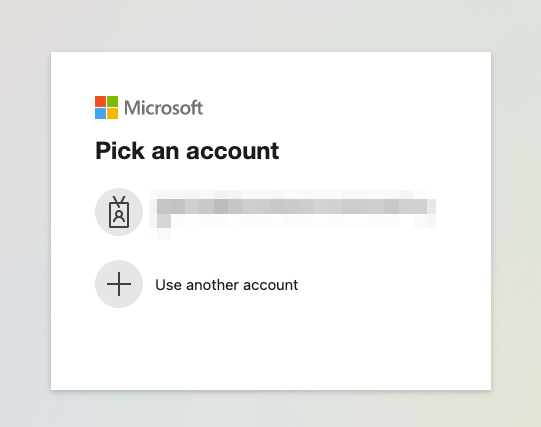Click the gray circle around plus sign
The width and height of the screenshot is (541, 427).
click(x=119, y=284)
